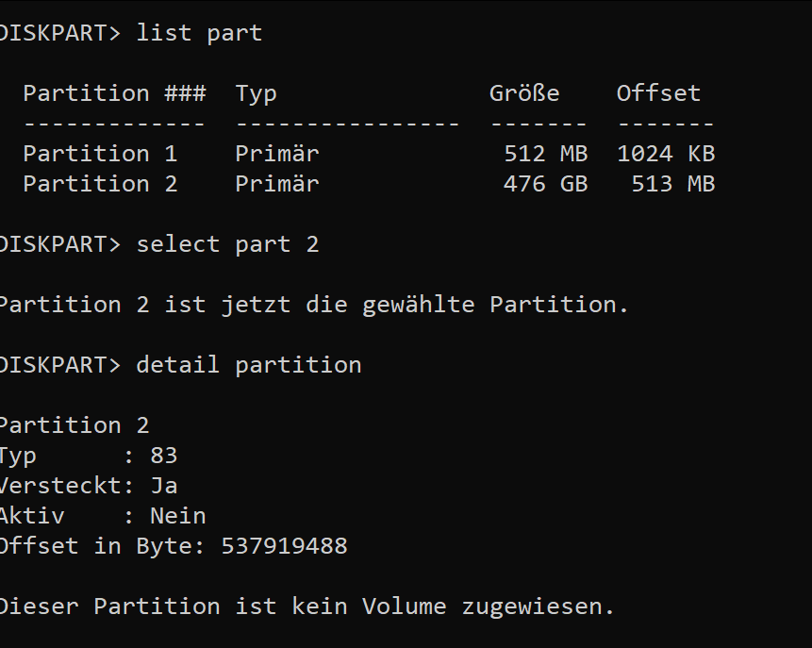812x648 pixels.
Task: Click the 'Typ' column header in table
Action: (256, 93)
